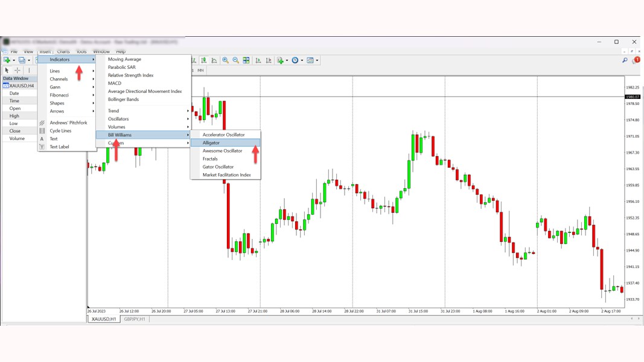Click XAUUSD,H4 in Data Window
644x362 pixels.
[19, 86]
